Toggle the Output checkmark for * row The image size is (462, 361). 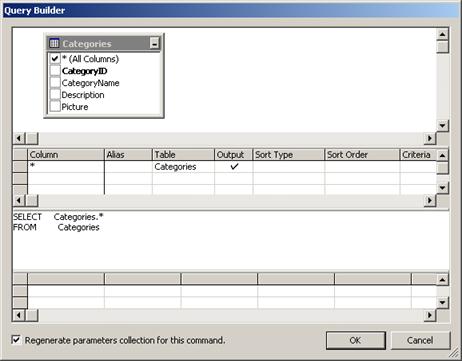tap(234, 166)
